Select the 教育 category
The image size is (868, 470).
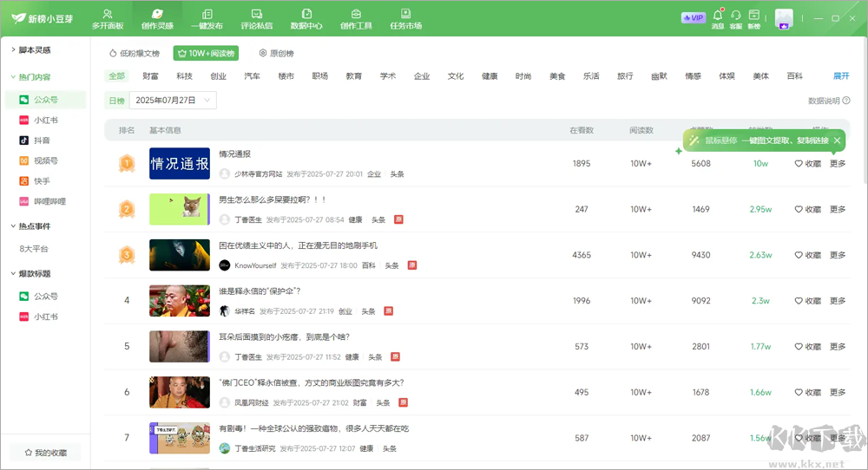(354, 76)
